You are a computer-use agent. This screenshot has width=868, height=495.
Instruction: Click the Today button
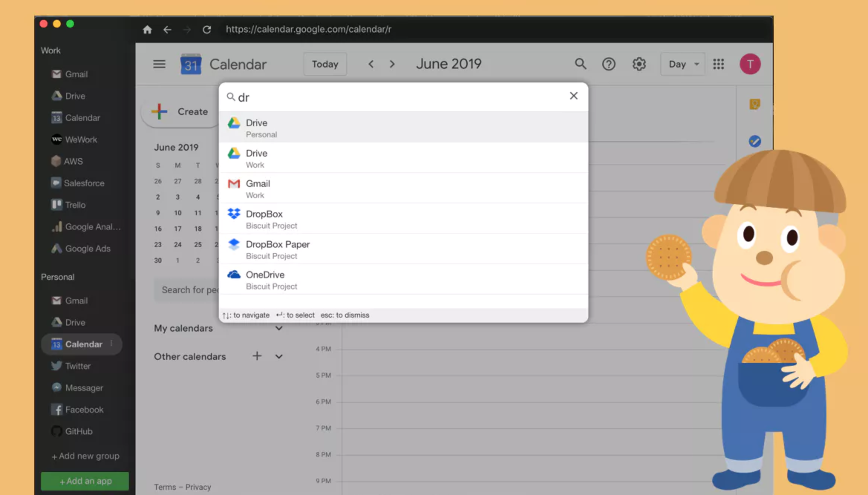coord(325,64)
